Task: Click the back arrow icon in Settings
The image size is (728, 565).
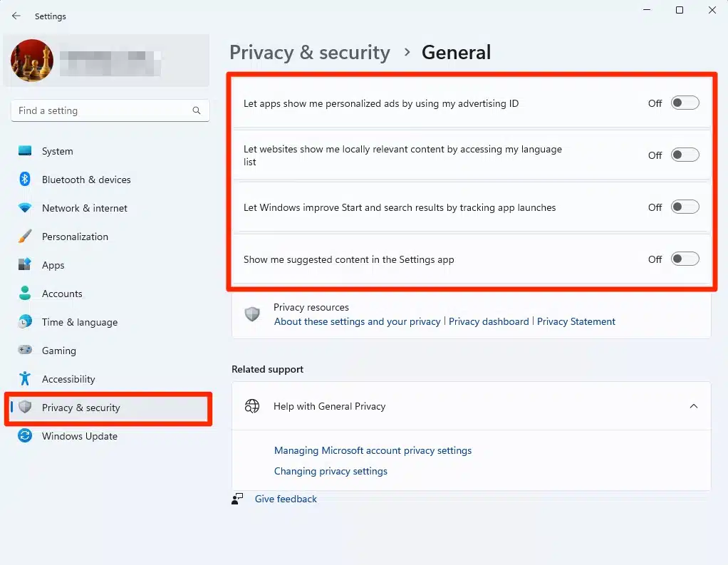Action: click(16, 16)
